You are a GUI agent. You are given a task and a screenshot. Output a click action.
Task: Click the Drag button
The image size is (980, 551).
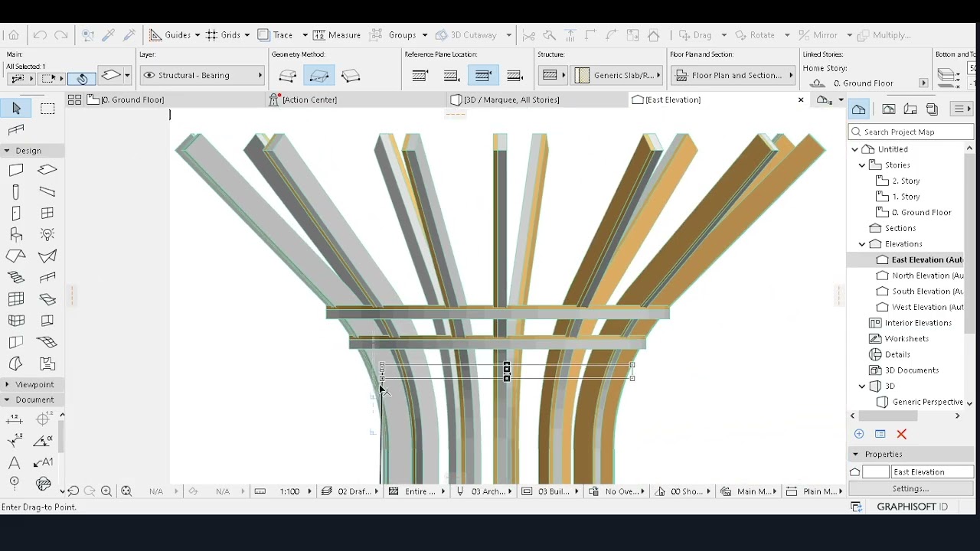click(x=695, y=35)
